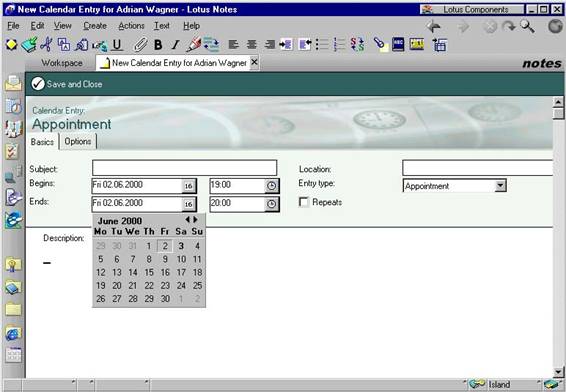Open the Create menu
Viewport: 566px width, 392px height.
95,26
